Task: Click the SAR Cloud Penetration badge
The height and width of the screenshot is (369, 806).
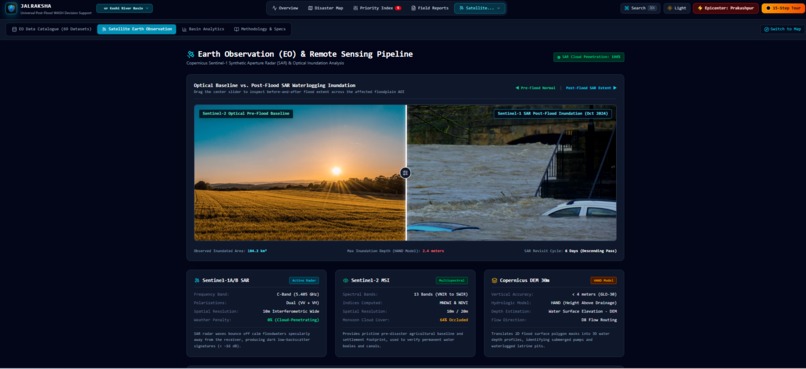Action: click(x=589, y=57)
